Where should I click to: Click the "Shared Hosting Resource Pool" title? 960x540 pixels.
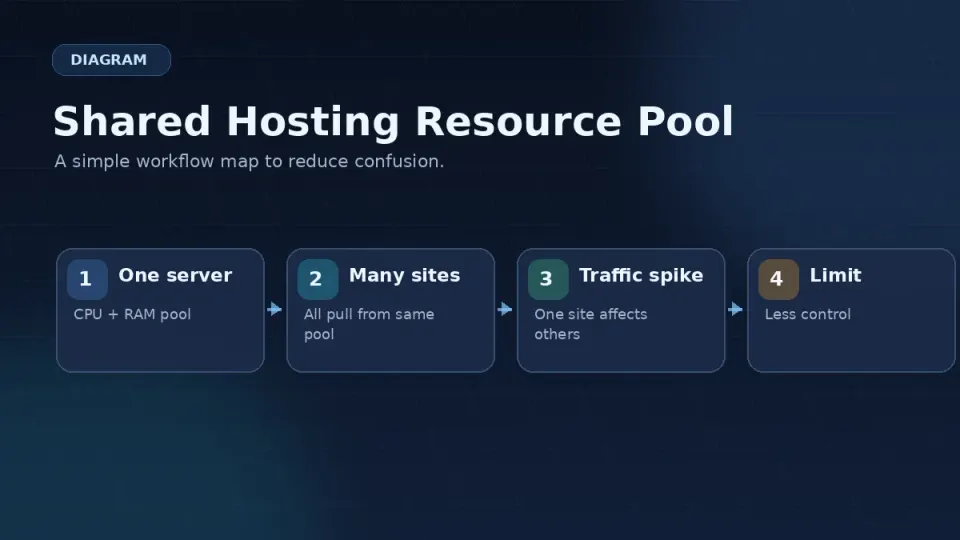(393, 121)
